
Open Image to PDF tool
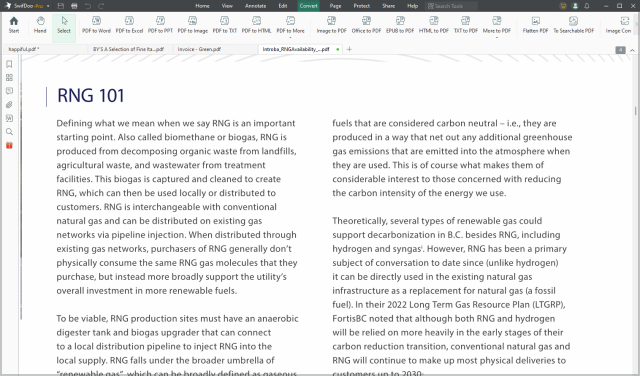tap(331, 25)
